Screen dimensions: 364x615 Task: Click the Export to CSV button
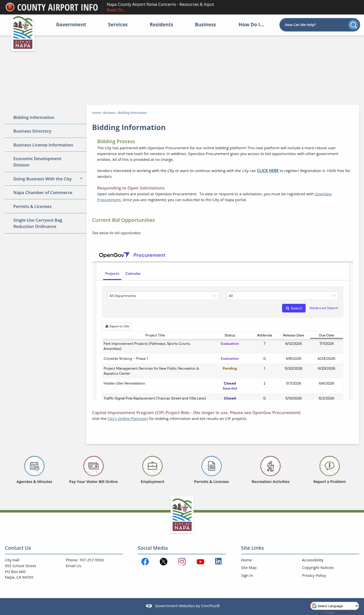pyautogui.click(x=117, y=326)
